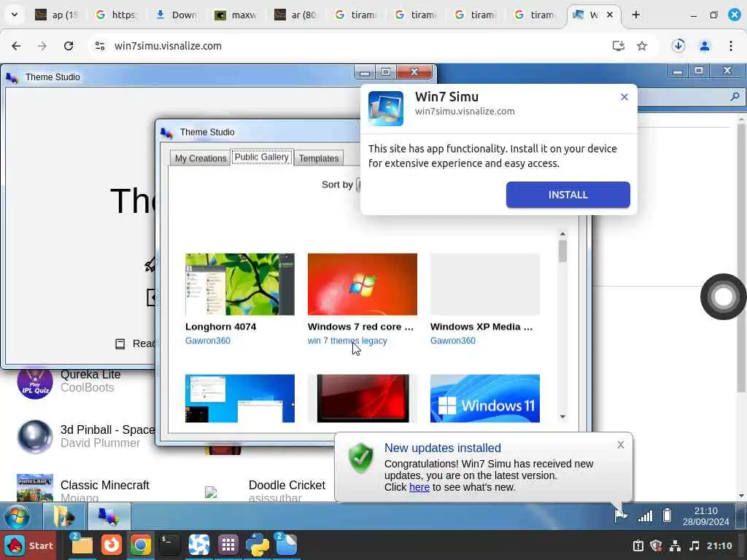747x560 pixels.
Task: Switch to the My Creations tab
Action: (x=200, y=158)
